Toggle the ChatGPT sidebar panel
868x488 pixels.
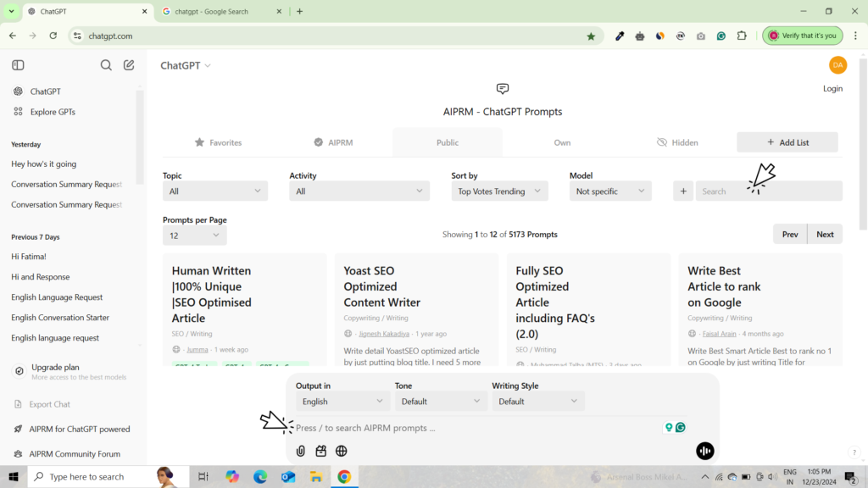18,65
